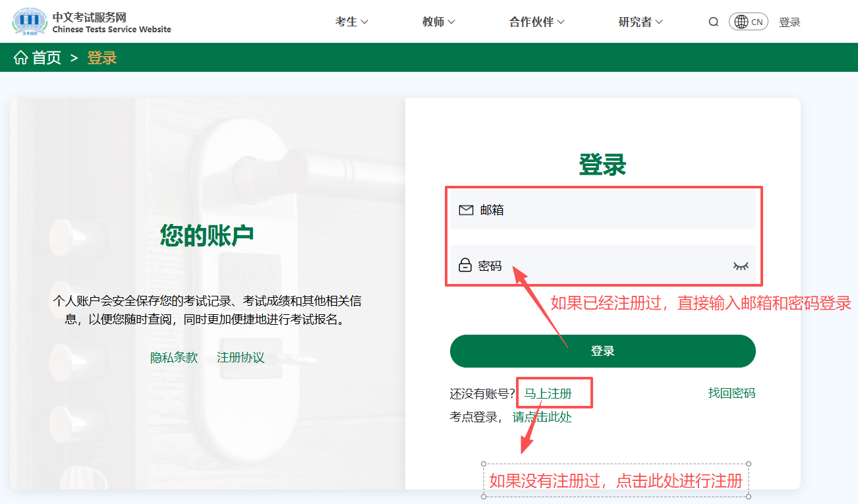The height and width of the screenshot is (504, 858).
Task: Expand the 考生 dropdown menu
Action: [351, 22]
